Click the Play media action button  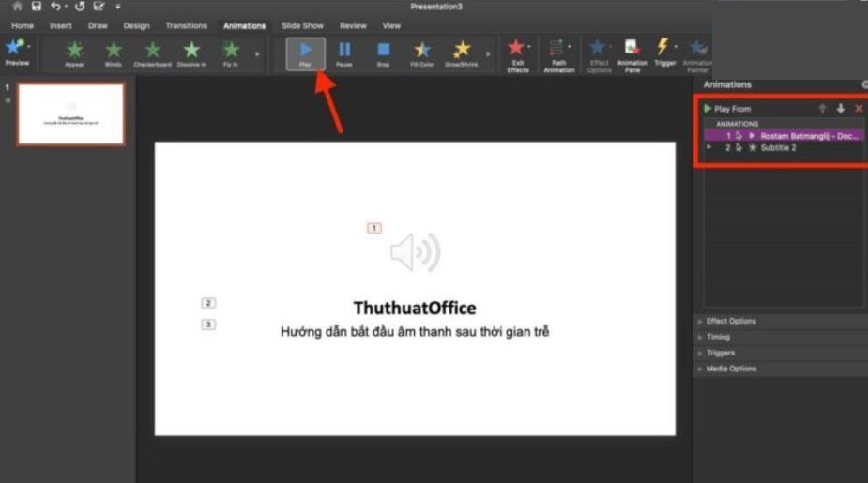click(306, 53)
